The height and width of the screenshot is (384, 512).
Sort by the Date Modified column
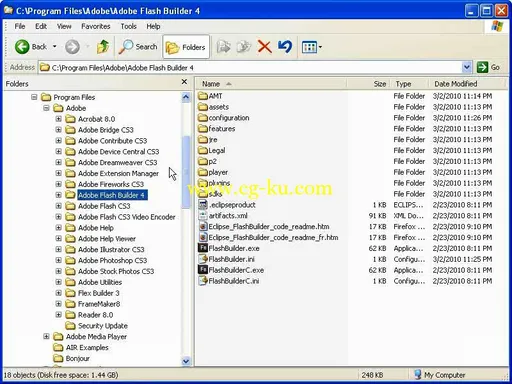(467, 84)
